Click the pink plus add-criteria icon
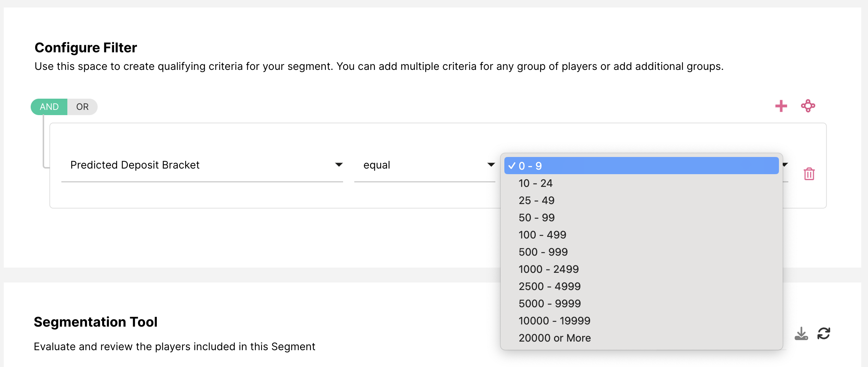Image resolution: width=868 pixels, height=367 pixels. [781, 106]
